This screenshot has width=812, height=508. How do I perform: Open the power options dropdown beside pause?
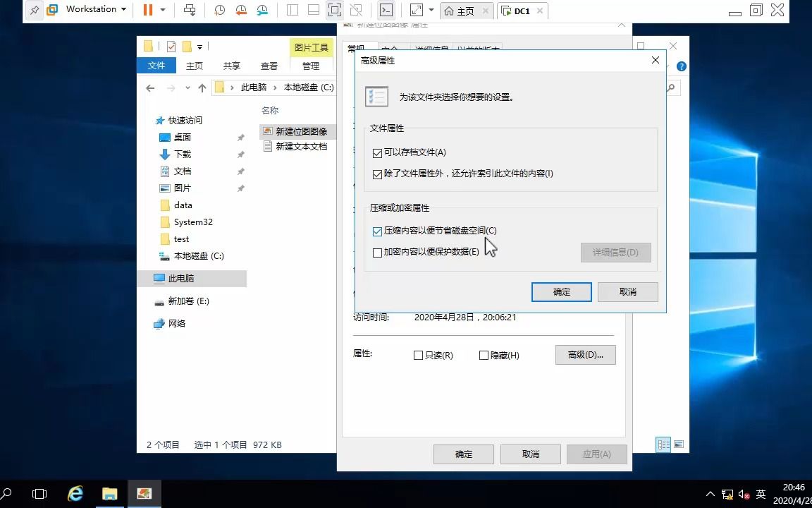[x=163, y=10]
